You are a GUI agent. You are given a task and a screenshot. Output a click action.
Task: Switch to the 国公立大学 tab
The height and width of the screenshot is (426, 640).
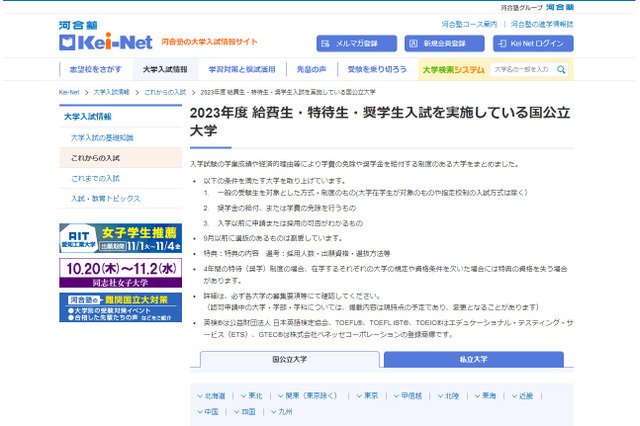pos(290,359)
